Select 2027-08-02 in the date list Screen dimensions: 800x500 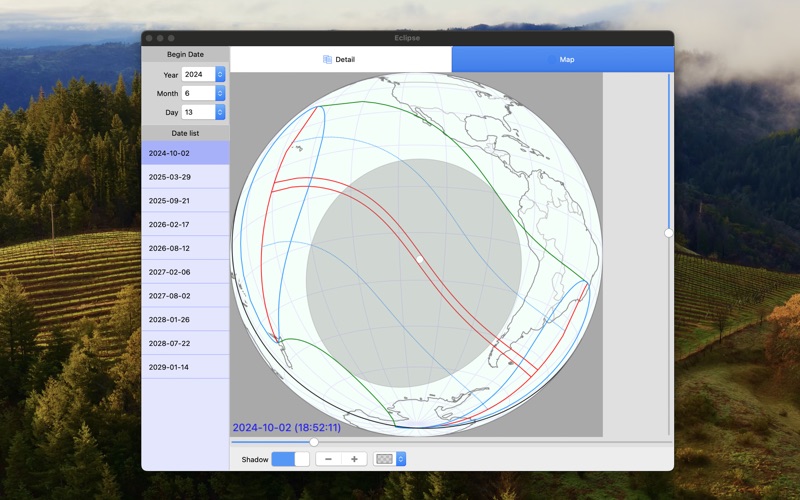pyautogui.click(x=185, y=296)
